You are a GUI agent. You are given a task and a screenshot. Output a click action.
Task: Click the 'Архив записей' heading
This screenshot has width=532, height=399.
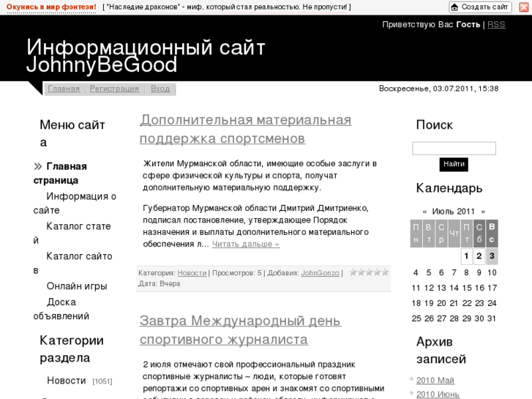441,351
